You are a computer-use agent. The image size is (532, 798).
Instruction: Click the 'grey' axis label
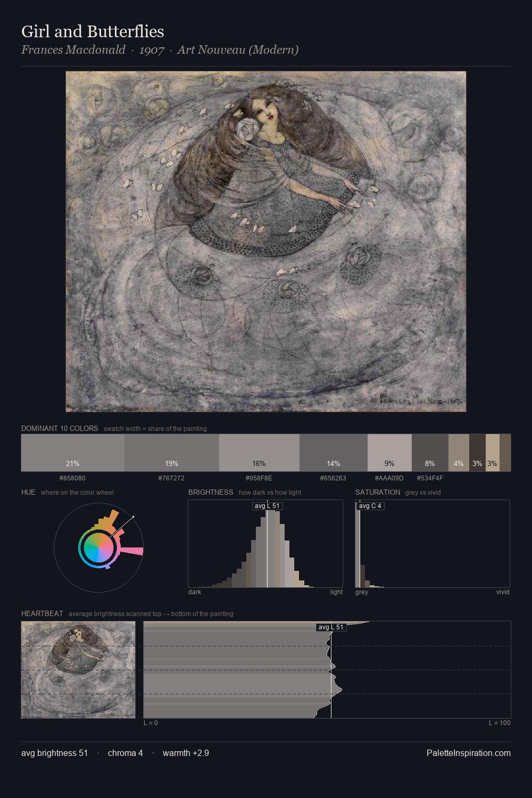click(x=362, y=592)
